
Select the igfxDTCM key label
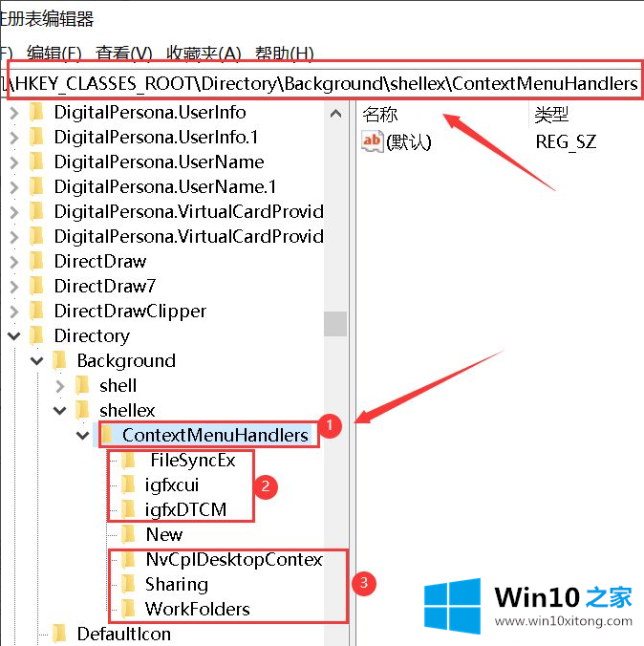pos(185,510)
